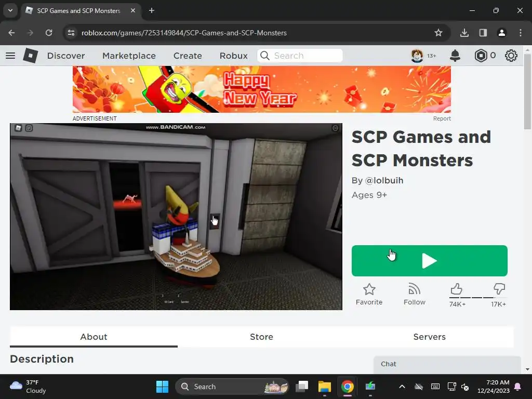Open the Chrome three-dot menu

(x=521, y=33)
